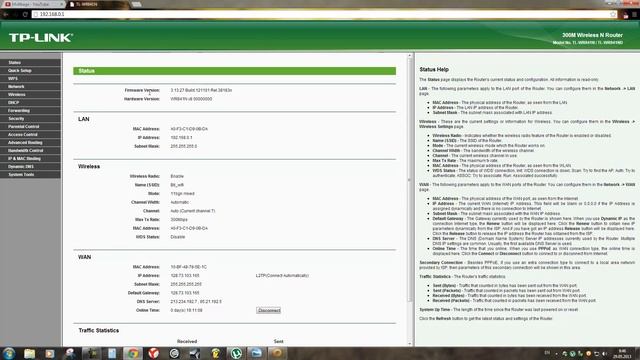Click the EN language indicator in the tray

tap(547, 353)
